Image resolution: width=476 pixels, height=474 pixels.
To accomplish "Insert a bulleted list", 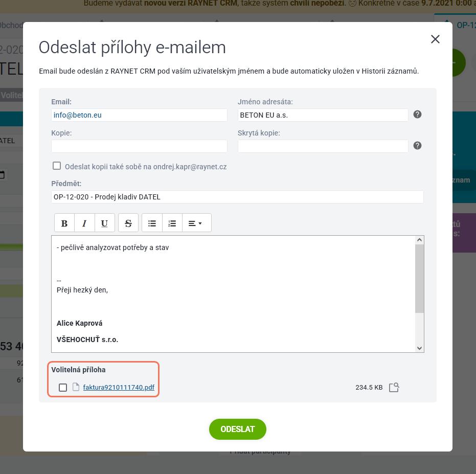I will pyautogui.click(x=152, y=223).
